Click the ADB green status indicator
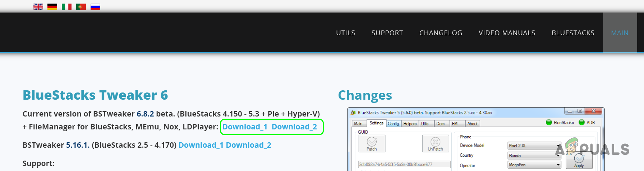 (581, 122)
